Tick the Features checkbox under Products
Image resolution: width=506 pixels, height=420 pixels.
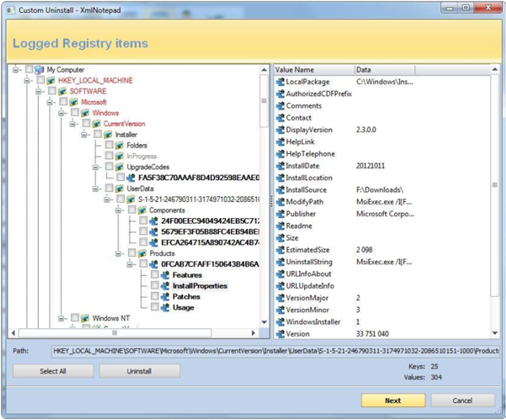[154, 276]
